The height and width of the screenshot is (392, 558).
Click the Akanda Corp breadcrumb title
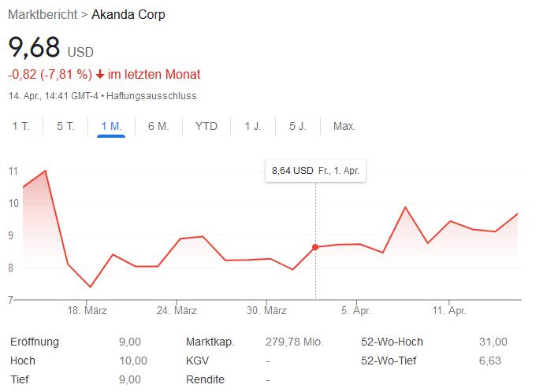[129, 15]
